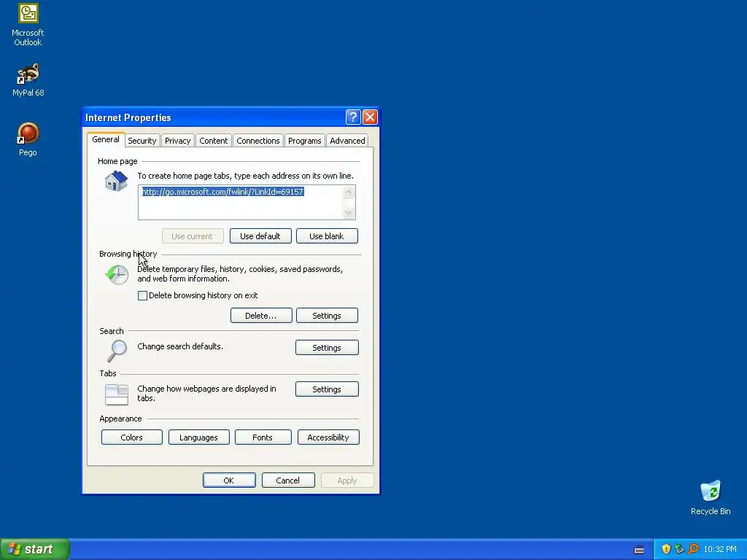Click the keyboard icon on taskbar
Viewport: 747px width, 560px height.
[639, 550]
